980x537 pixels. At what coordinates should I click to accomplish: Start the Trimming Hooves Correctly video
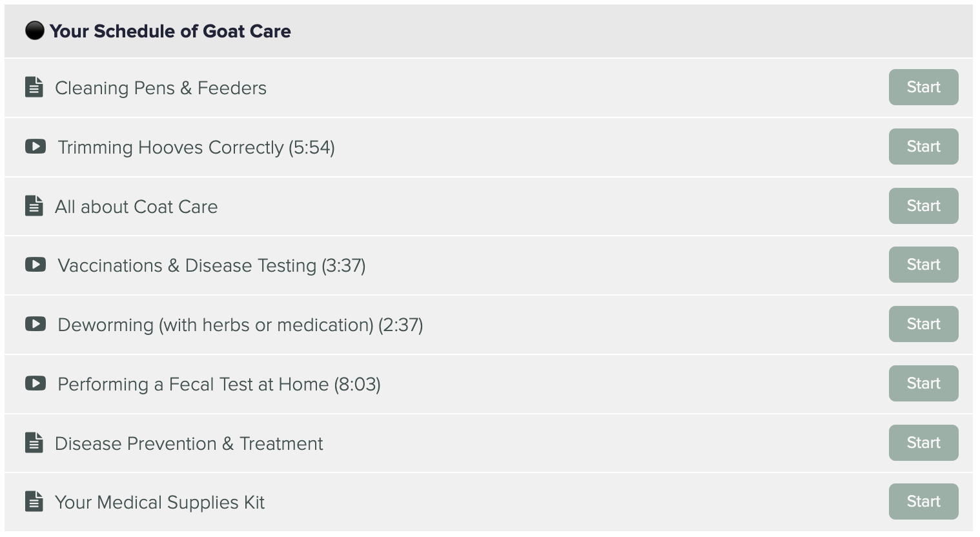(x=923, y=147)
